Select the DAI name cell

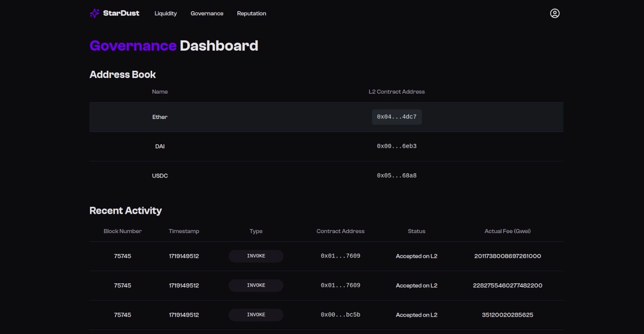pyautogui.click(x=160, y=146)
